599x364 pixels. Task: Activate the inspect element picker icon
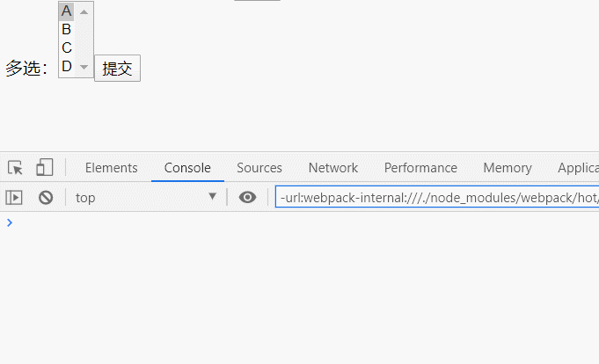(x=15, y=168)
